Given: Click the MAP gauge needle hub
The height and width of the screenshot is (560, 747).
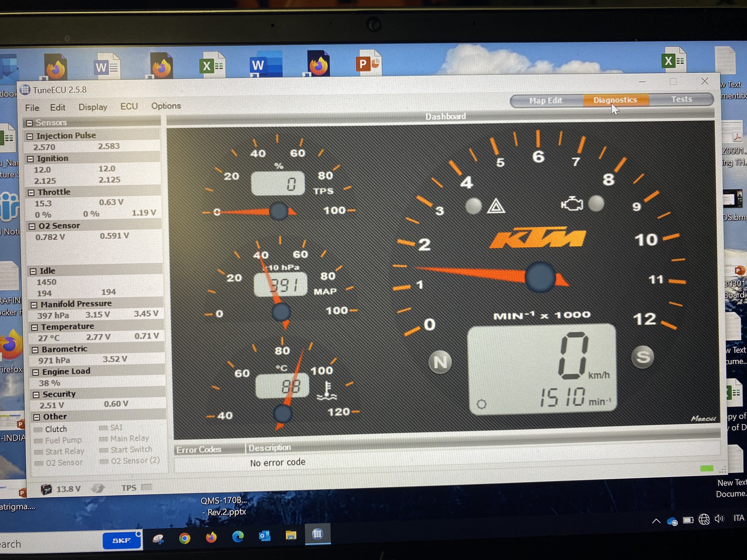Looking at the screenshot, I should coord(281,312).
